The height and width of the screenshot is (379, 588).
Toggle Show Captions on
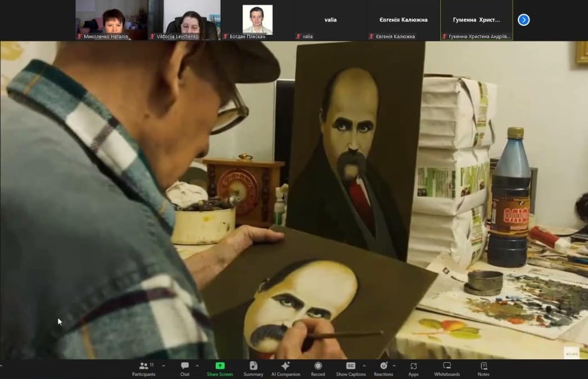(x=350, y=368)
